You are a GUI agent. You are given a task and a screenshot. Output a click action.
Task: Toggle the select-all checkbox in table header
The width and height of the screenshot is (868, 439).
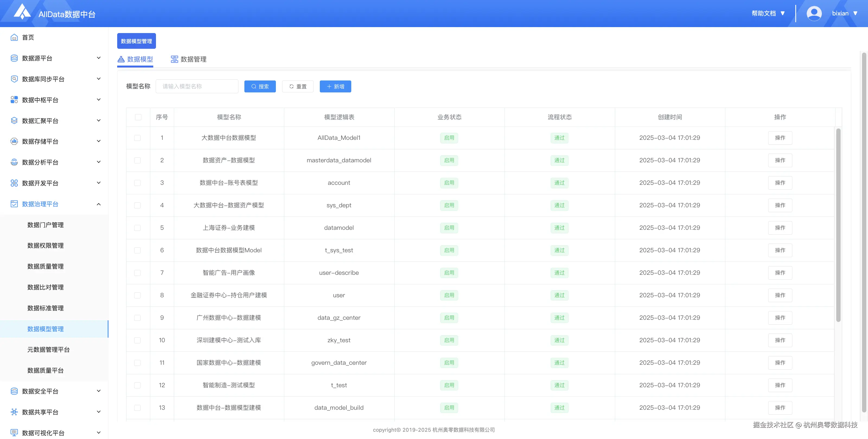point(138,117)
